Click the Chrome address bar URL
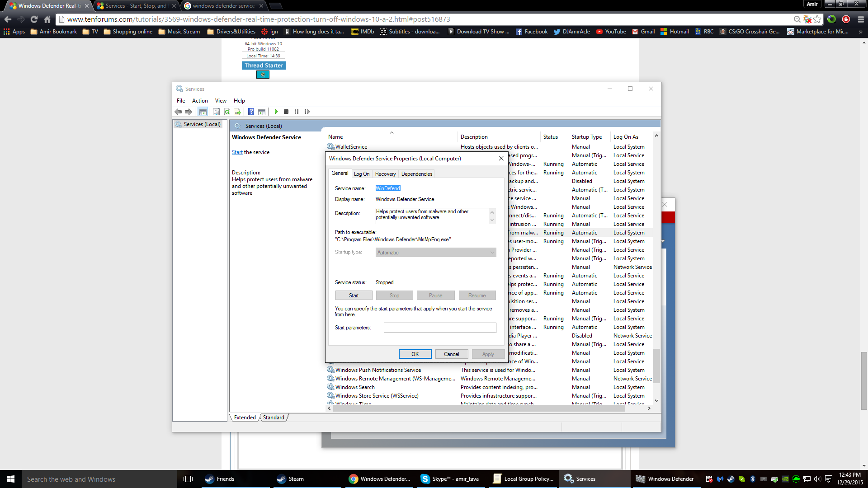Image resolution: width=868 pixels, height=488 pixels. coord(259,19)
